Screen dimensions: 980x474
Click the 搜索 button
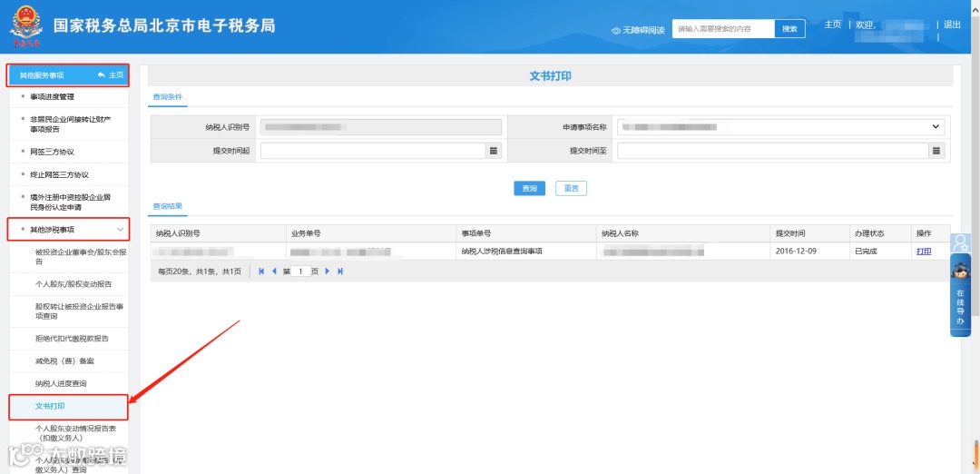pyautogui.click(x=790, y=29)
